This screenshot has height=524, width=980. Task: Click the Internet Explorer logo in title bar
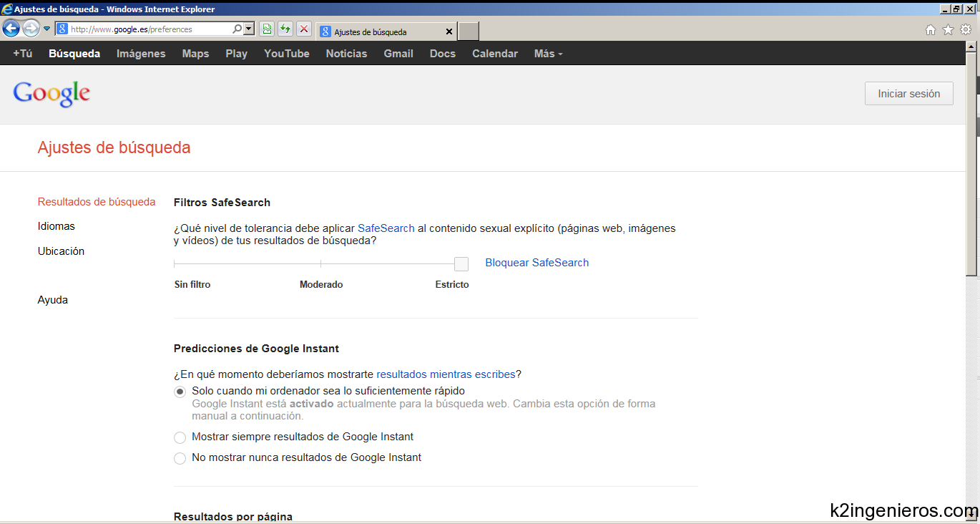click(7, 9)
